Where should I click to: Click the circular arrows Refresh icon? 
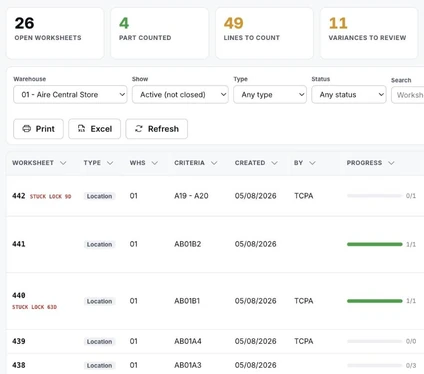pos(139,129)
